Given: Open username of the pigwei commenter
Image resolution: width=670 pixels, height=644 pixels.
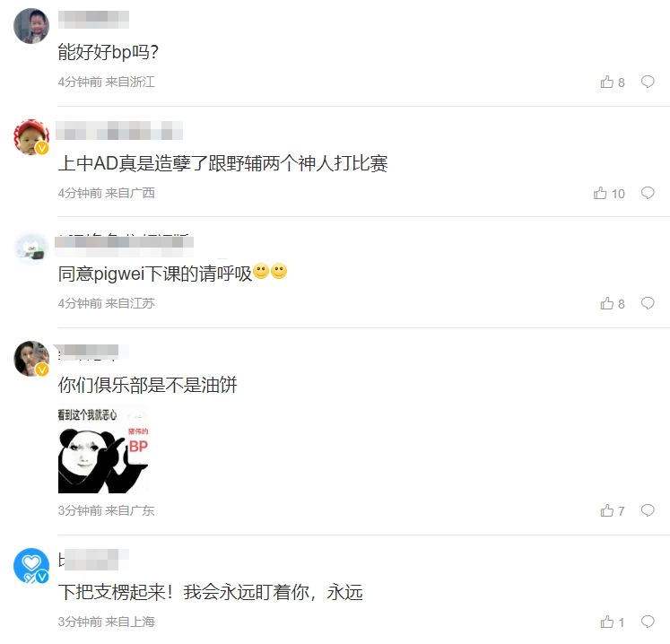Looking at the screenshot, I should 124,242.
